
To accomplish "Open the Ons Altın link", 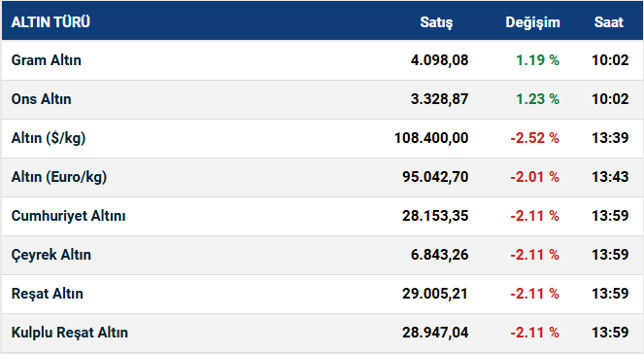I will pyautogui.click(x=41, y=99).
